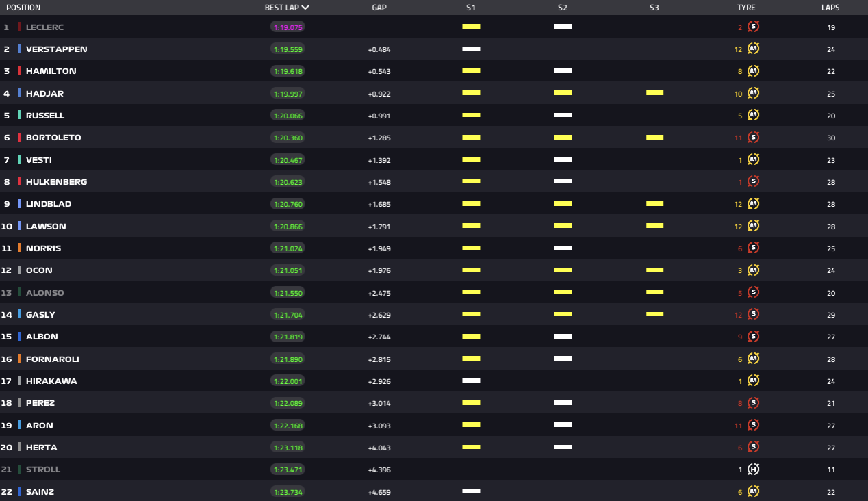Click the medium tyre icon in Vesti's row

click(754, 159)
